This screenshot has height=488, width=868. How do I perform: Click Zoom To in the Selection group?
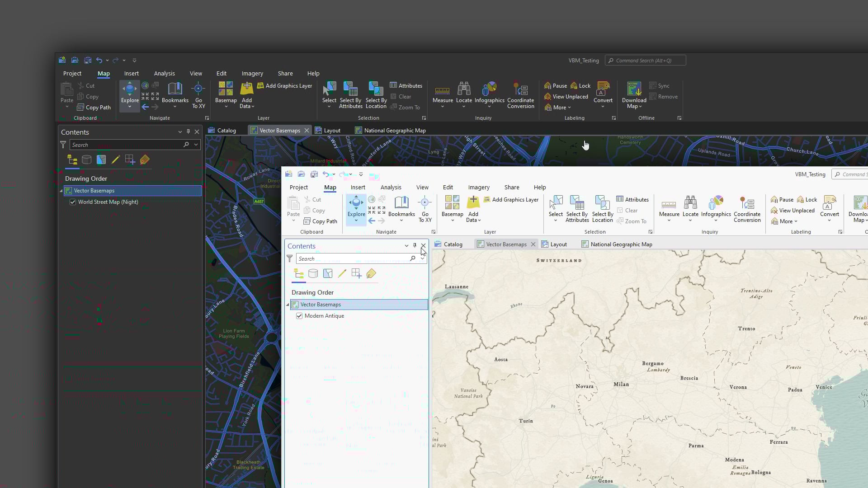click(x=632, y=221)
